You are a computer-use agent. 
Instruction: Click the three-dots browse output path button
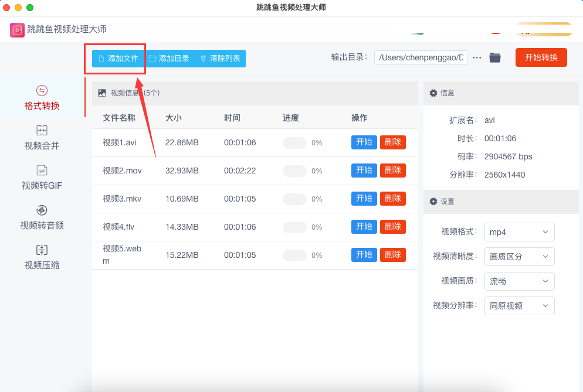click(477, 57)
